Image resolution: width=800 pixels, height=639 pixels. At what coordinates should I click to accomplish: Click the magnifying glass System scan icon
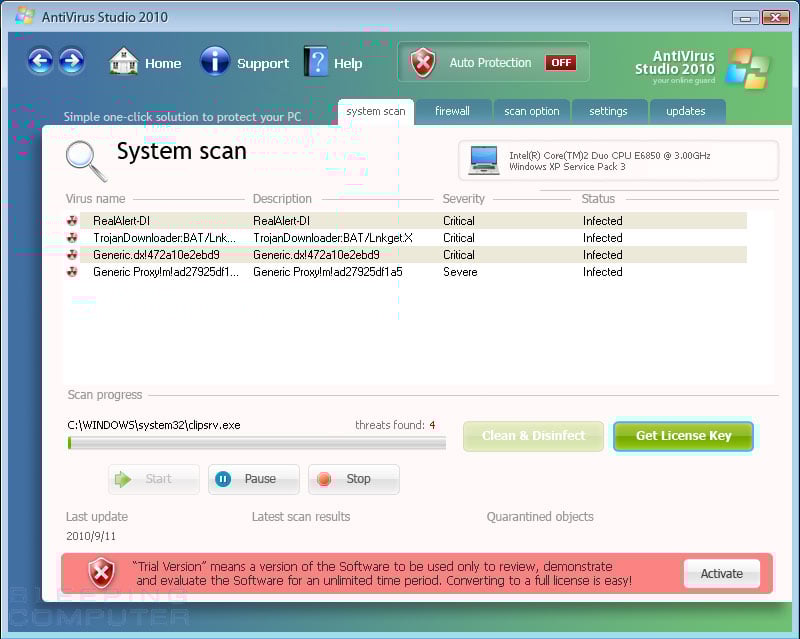(86, 160)
